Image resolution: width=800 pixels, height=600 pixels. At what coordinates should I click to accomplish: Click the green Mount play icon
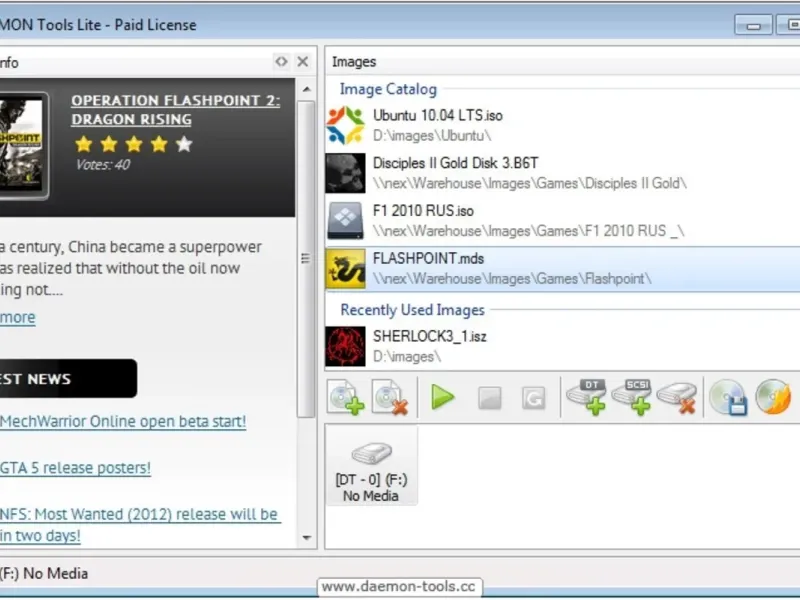[442, 397]
